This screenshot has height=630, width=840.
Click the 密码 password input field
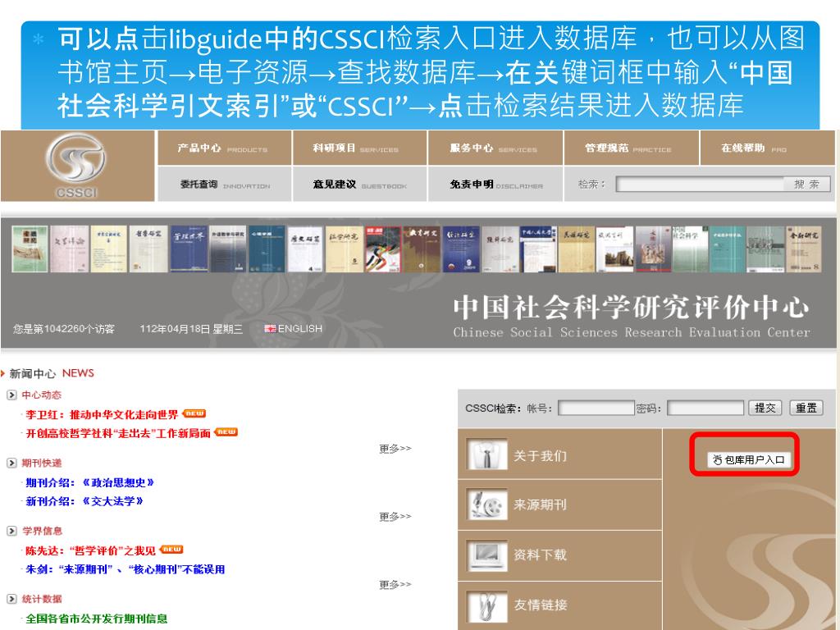click(x=705, y=409)
